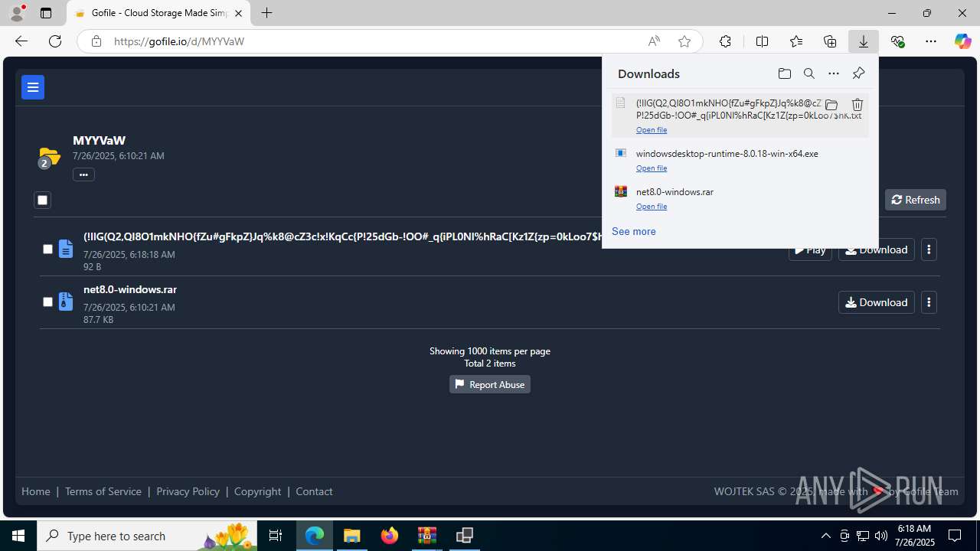Reload the page with the refresh icon
Image resolution: width=980 pixels, height=551 pixels.
(55, 41)
